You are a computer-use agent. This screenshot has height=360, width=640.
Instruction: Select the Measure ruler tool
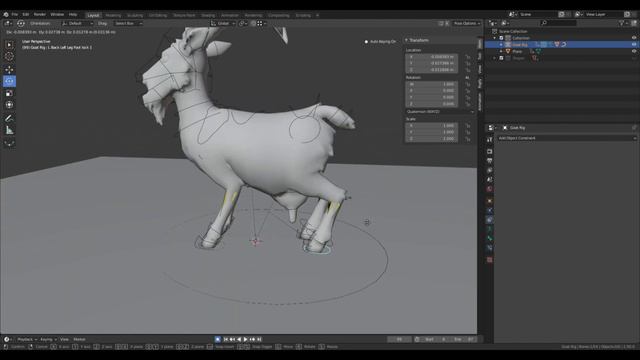point(9,131)
